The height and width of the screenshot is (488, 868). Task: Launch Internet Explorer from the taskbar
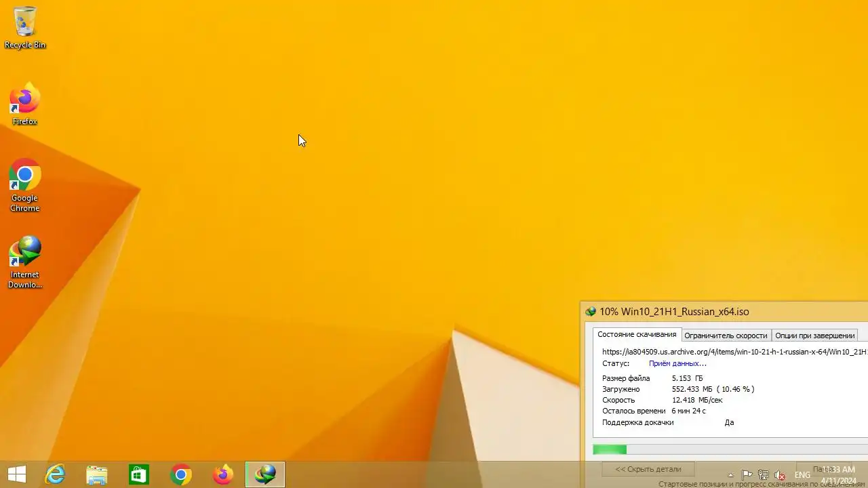[55, 474]
